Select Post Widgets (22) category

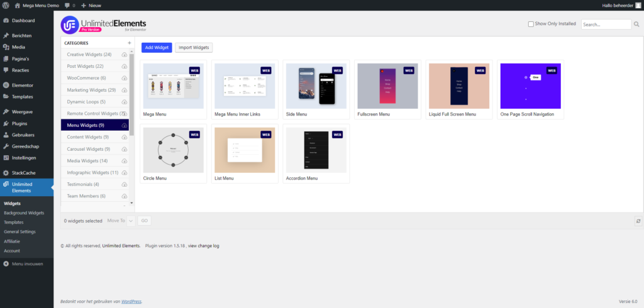click(x=85, y=66)
